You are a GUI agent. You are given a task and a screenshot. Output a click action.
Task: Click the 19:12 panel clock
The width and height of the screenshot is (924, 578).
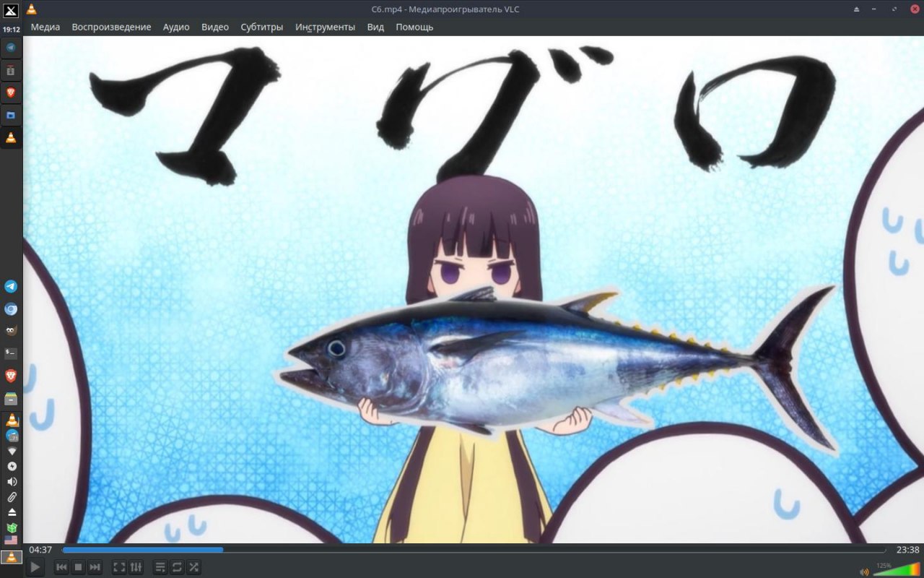11,30
